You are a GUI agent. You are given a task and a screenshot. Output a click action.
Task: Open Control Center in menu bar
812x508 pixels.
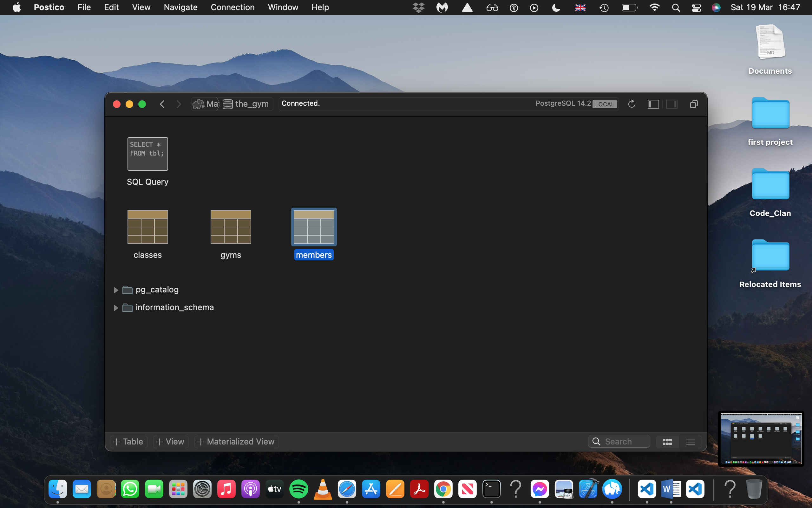[x=696, y=7]
